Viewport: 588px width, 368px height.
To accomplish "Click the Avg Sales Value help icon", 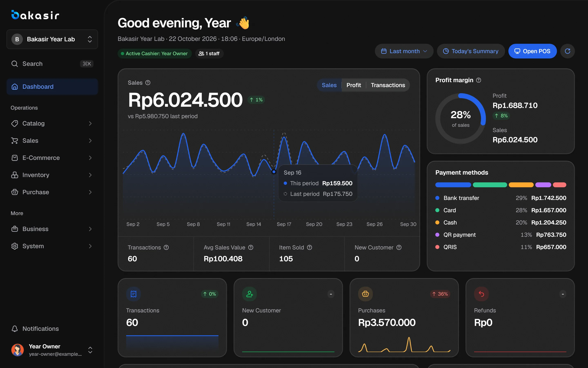I will coord(251,248).
